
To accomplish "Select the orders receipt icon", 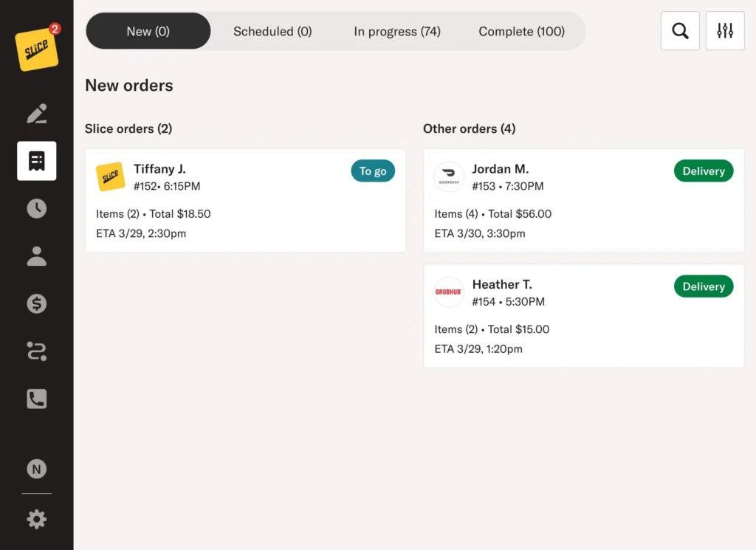I will (x=36, y=161).
